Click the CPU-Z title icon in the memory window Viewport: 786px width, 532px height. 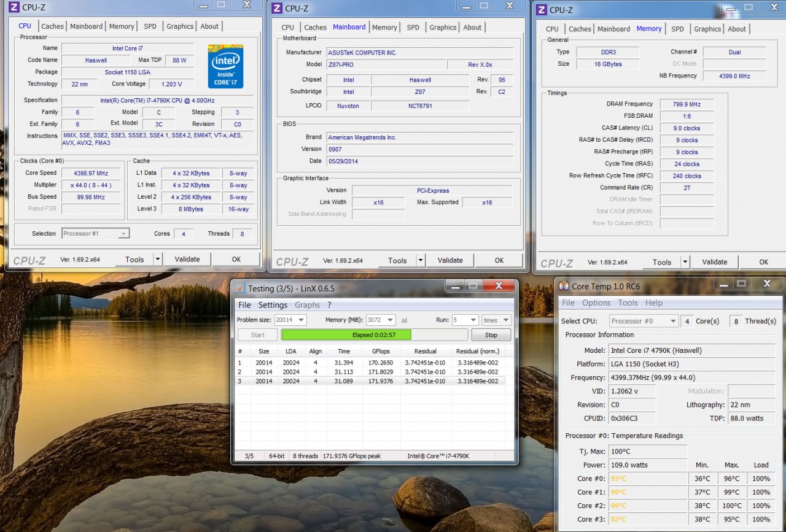pos(541,9)
